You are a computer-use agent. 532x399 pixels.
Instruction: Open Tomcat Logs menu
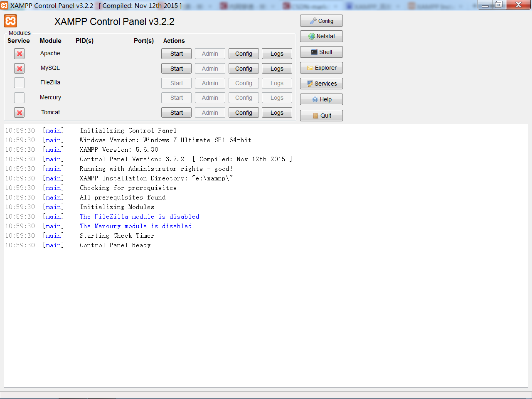coord(277,113)
